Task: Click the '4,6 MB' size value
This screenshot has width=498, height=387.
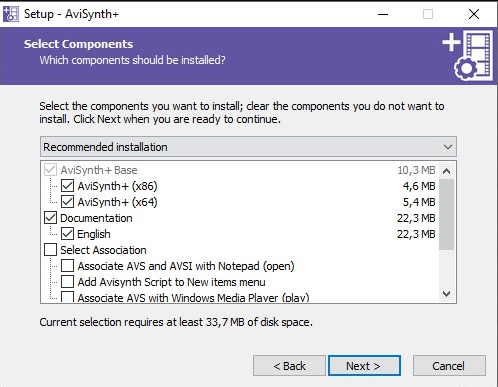Action: coord(419,186)
